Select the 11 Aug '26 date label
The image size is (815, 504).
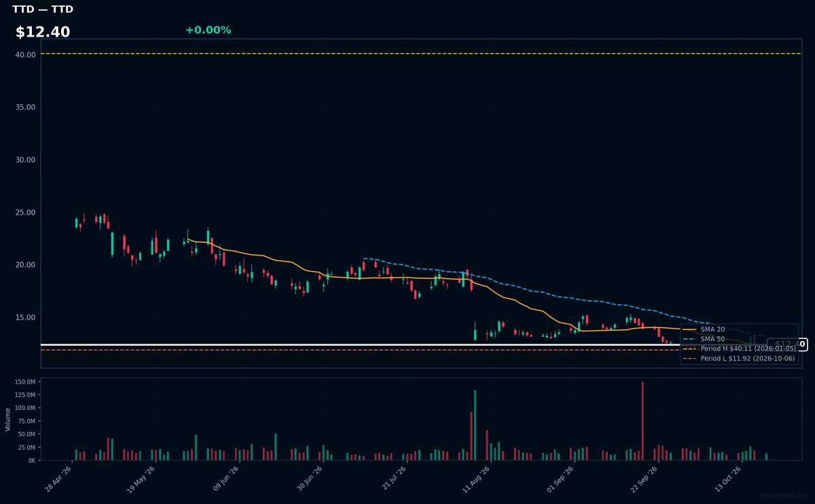click(x=477, y=479)
